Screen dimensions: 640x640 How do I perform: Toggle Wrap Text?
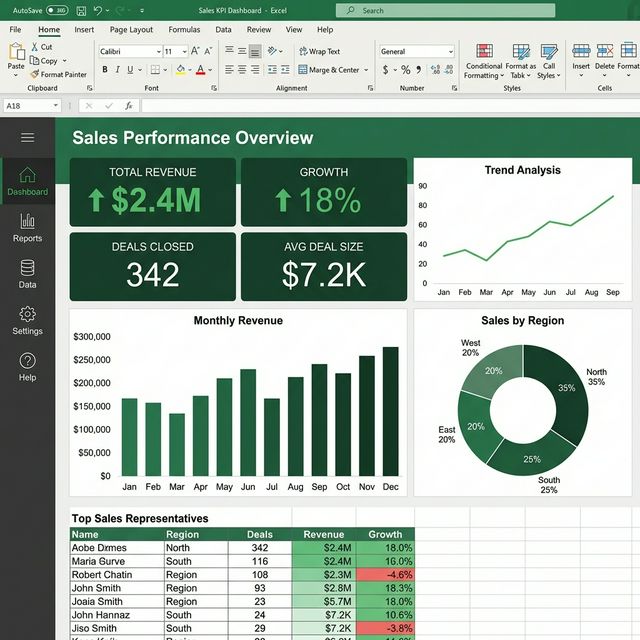(320, 51)
